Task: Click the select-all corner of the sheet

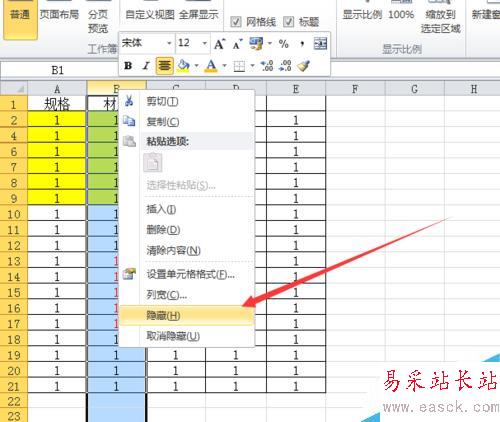Action: click(13, 89)
